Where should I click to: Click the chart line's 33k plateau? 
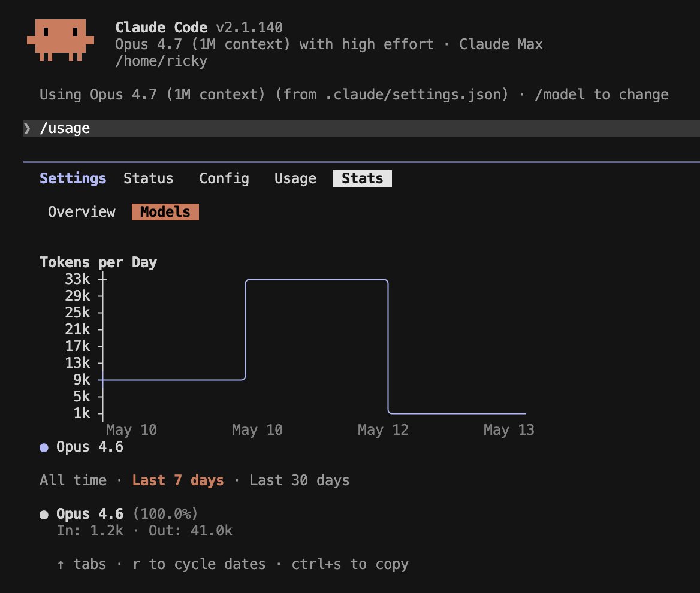tap(316, 280)
